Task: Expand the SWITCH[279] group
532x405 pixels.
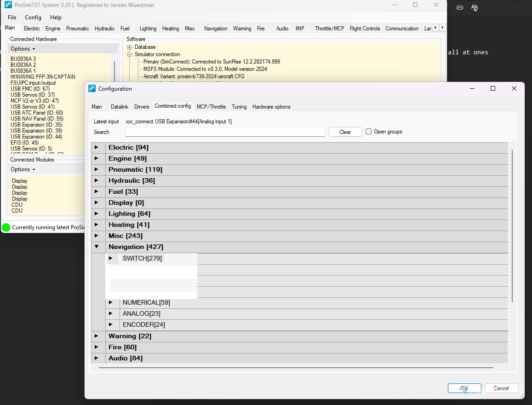Action: coord(111,258)
